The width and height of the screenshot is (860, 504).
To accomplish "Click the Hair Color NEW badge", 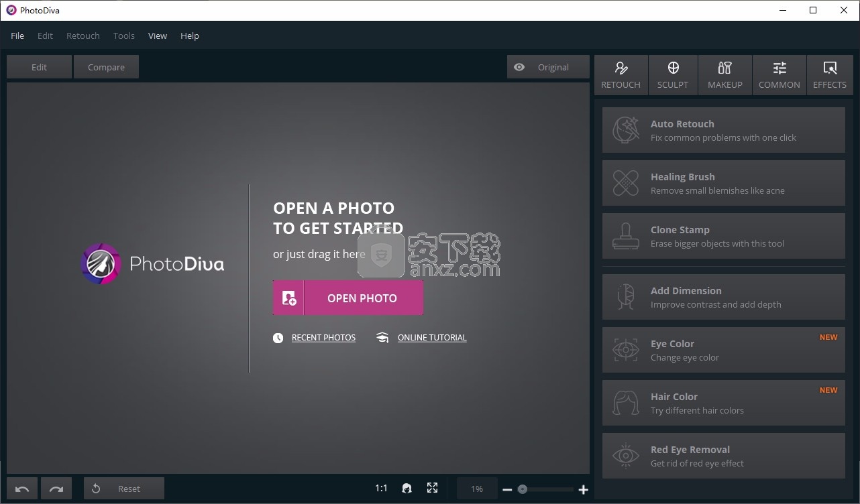I will (828, 390).
